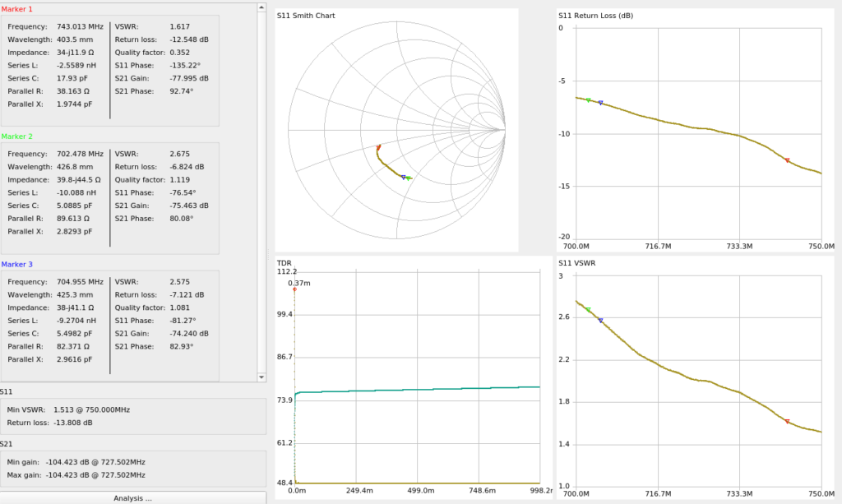
Task: Click the blue marker on the VSWR chart
Action: point(600,321)
